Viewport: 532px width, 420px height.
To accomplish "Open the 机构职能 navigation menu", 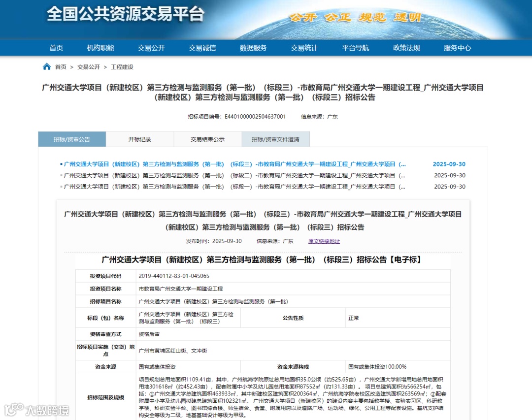I will [x=100, y=48].
